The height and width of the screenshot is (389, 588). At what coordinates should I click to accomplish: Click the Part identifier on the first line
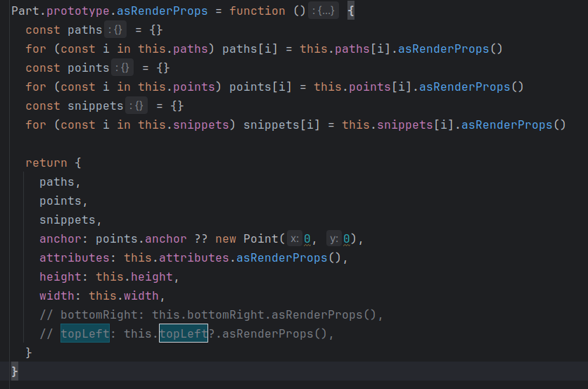(x=25, y=12)
